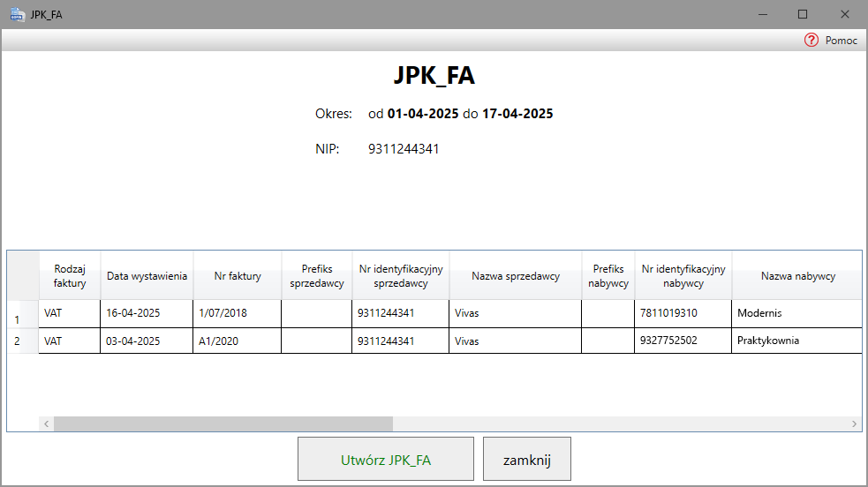Select invoice number cell A1/2020
Image resolution: width=868 pixels, height=487 pixels.
(238, 341)
